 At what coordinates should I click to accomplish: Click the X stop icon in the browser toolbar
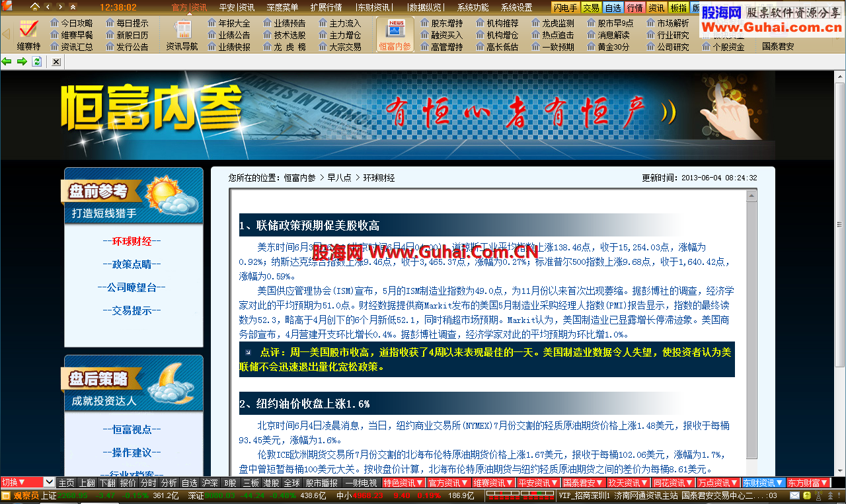coord(56,61)
